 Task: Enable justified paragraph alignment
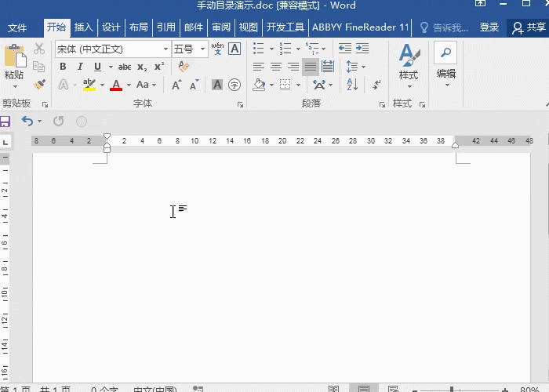tap(311, 67)
